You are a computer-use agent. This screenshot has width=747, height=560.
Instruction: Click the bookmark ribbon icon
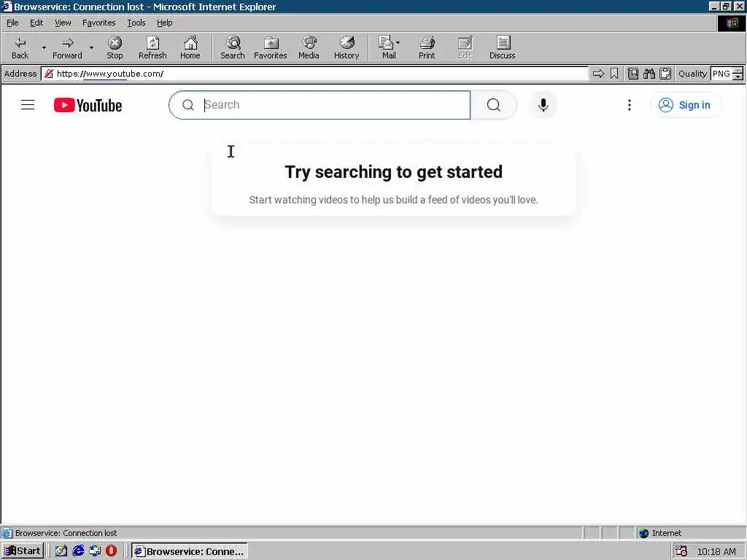[614, 74]
